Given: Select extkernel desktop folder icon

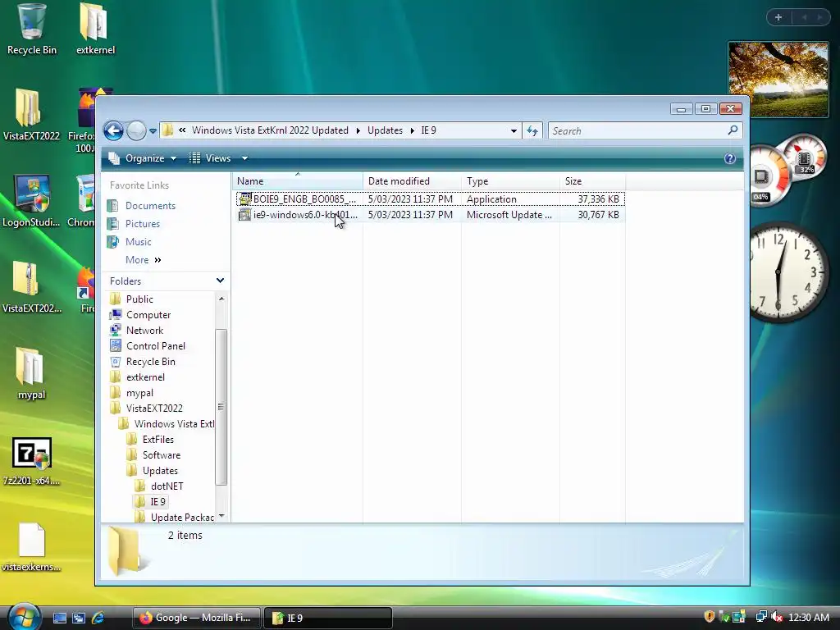Looking at the screenshot, I should click(x=95, y=30).
